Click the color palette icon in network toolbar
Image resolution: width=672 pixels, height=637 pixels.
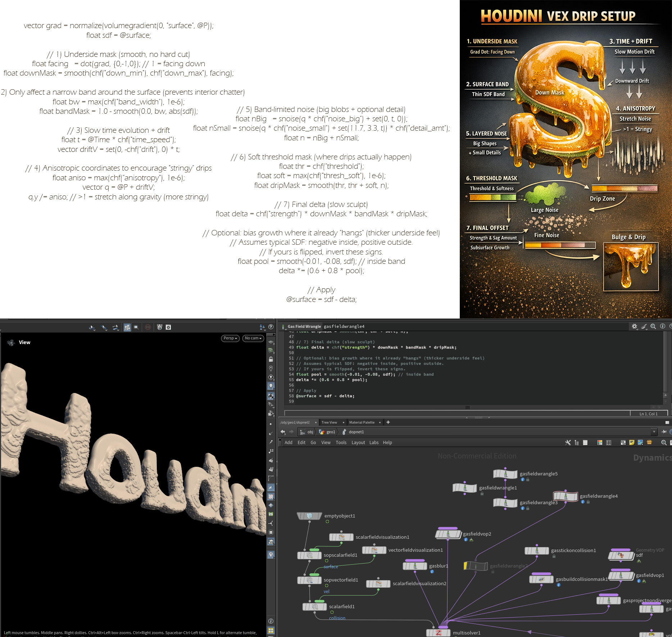[600, 443]
